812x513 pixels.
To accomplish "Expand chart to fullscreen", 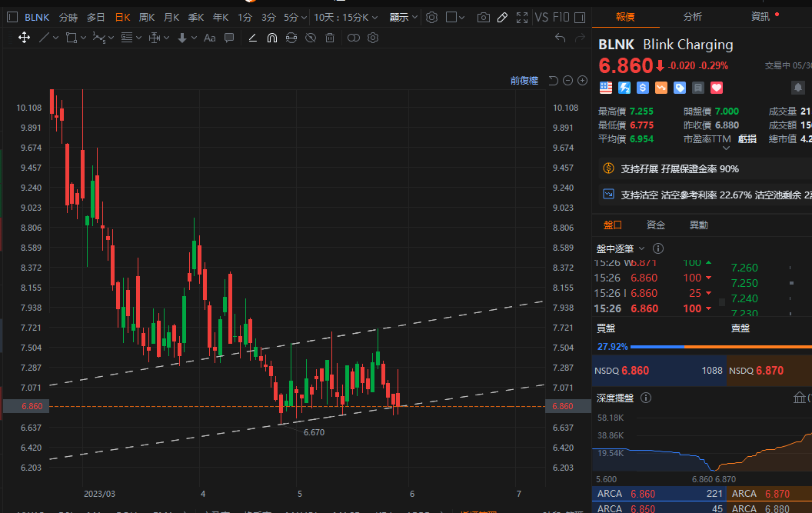I will [x=522, y=18].
